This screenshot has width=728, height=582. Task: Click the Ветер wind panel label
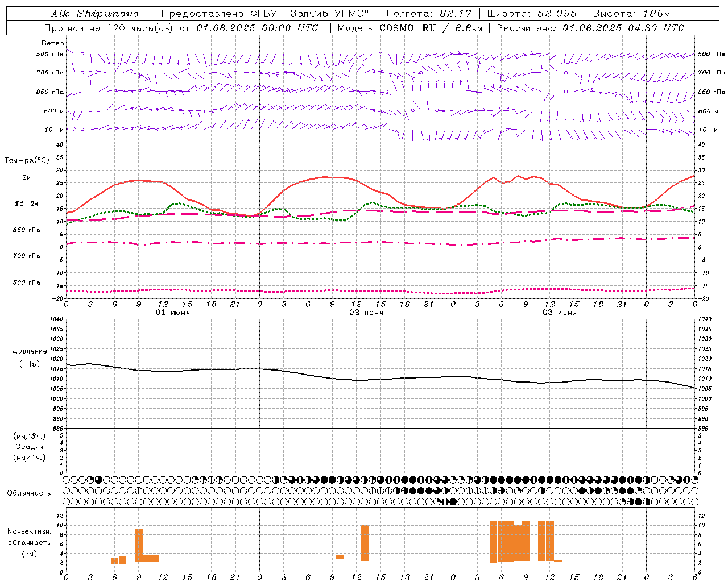pos(53,43)
